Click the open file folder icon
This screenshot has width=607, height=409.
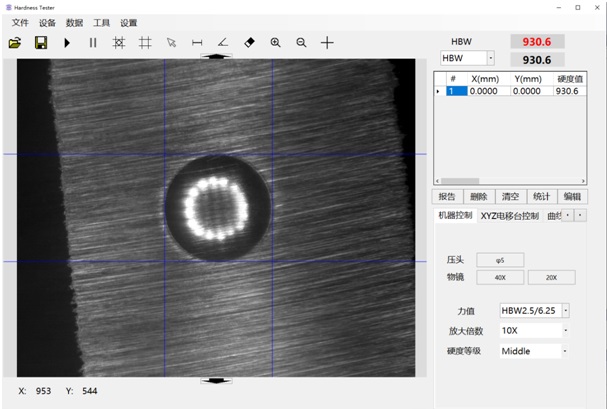point(15,43)
